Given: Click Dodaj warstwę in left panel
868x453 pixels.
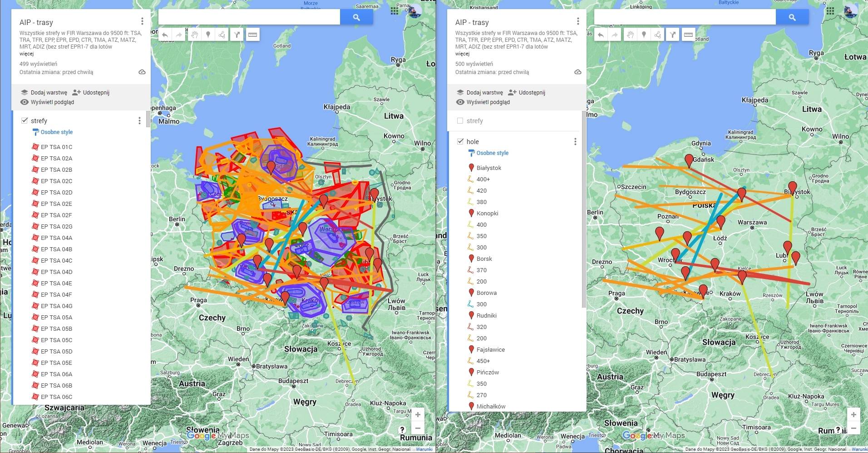Looking at the screenshot, I should pos(44,92).
